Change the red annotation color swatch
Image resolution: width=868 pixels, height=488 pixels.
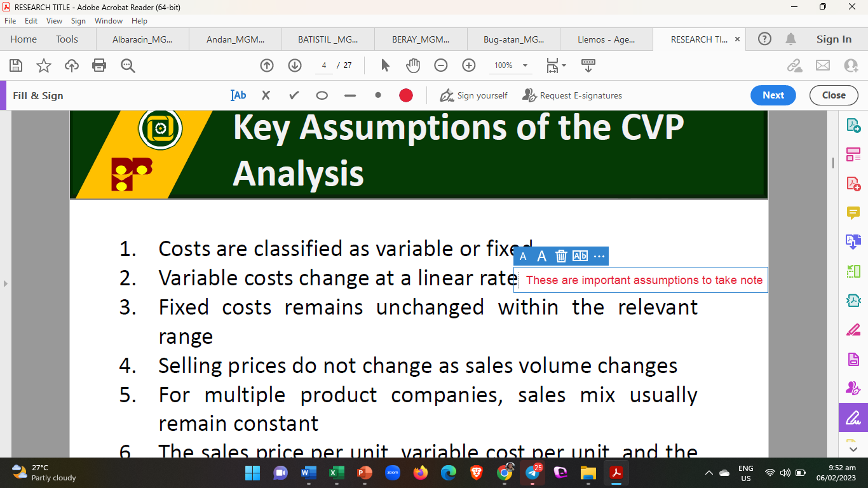pos(406,95)
